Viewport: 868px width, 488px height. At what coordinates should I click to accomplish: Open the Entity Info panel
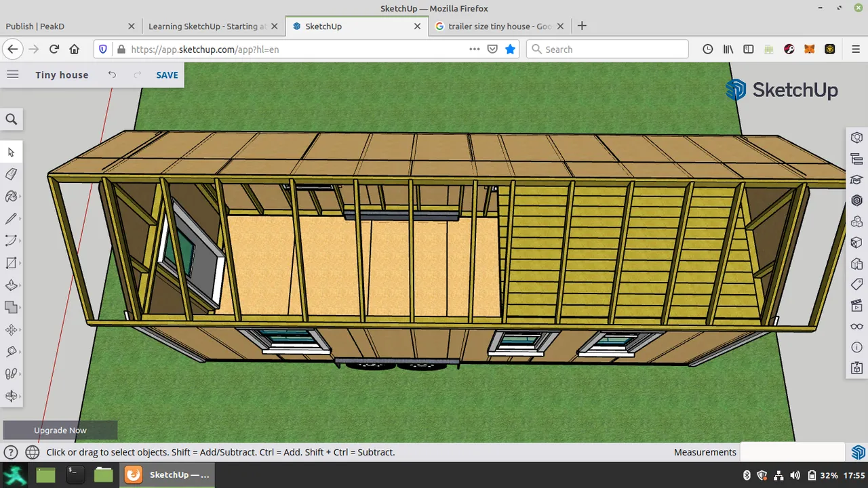tap(856, 138)
